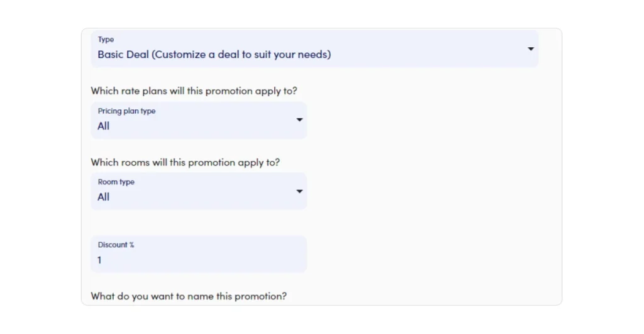Select the "Basic Deal" selected value text

(x=123, y=55)
